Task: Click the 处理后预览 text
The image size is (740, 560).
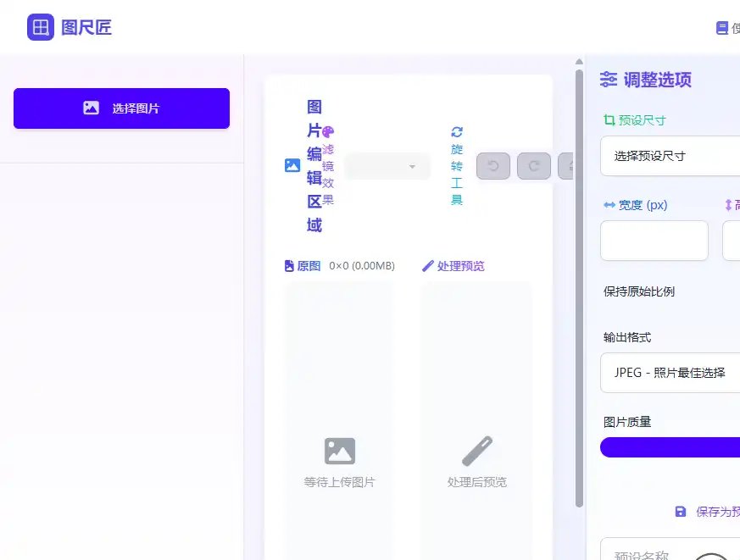Action: pyautogui.click(x=476, y=482)
